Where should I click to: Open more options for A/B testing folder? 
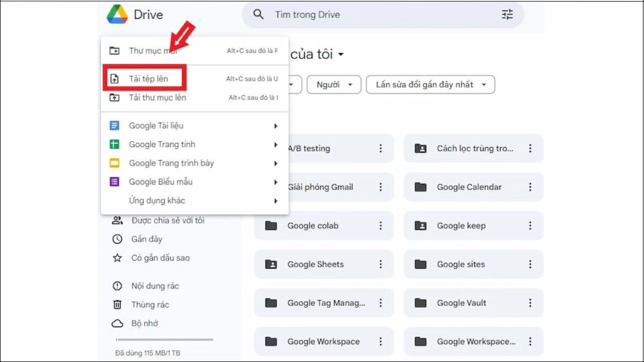coord(380,149)
